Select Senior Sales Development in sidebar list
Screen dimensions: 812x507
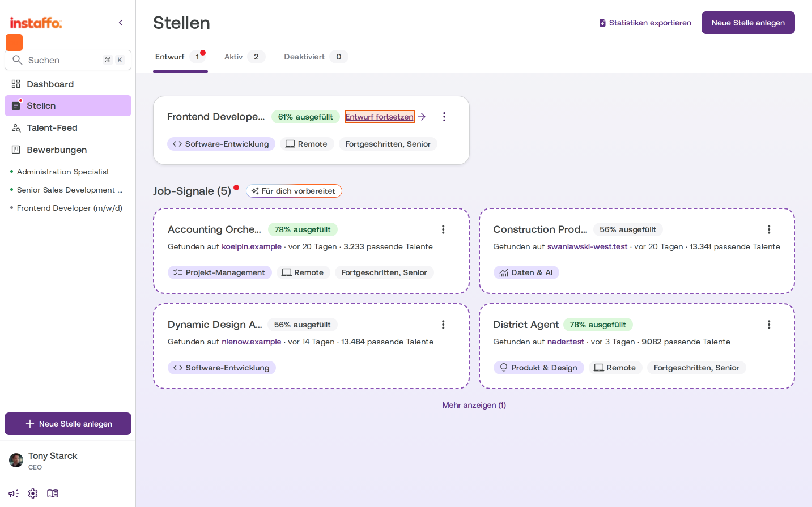click(x=69, y=190)
